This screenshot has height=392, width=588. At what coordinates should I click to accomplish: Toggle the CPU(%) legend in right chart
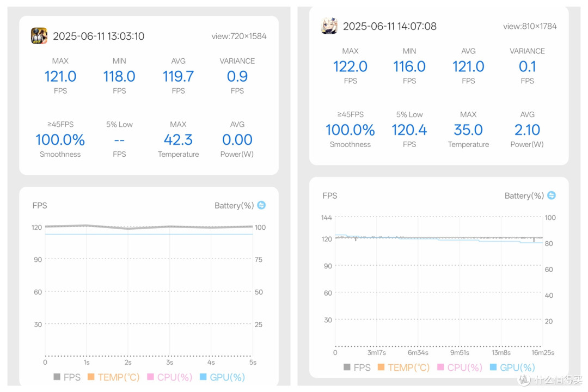tap(460, 367)
